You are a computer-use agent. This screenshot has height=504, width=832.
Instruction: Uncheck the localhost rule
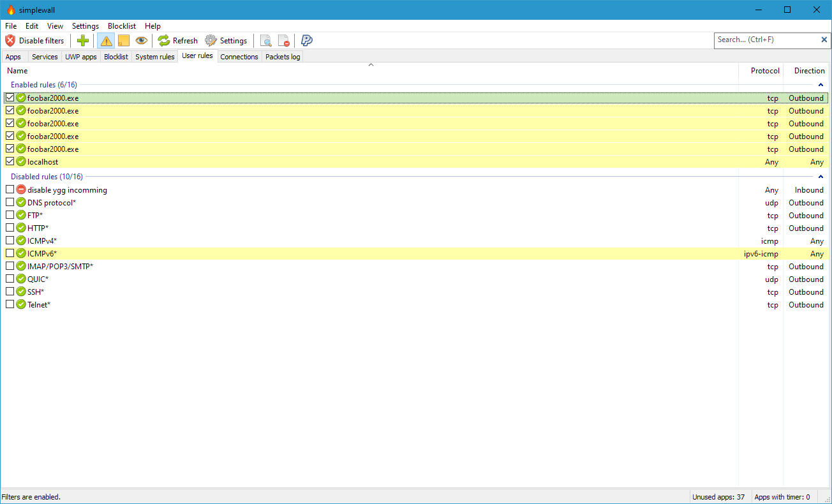tap(10, 161)
